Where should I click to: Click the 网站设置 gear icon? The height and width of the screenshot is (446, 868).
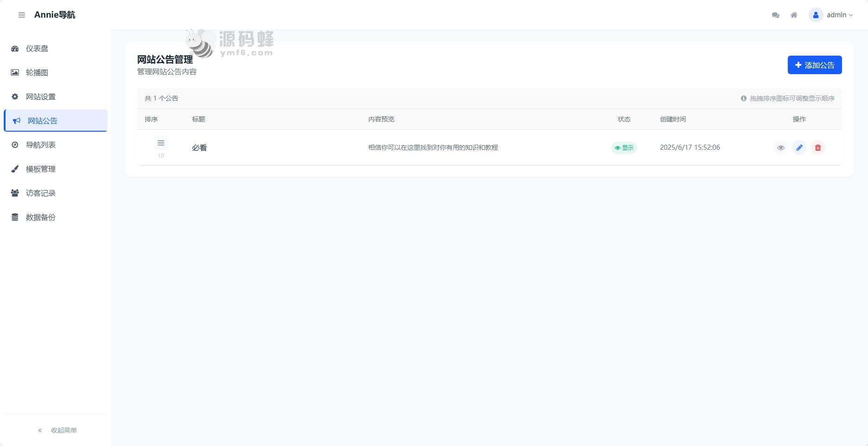tap(15, 96)
